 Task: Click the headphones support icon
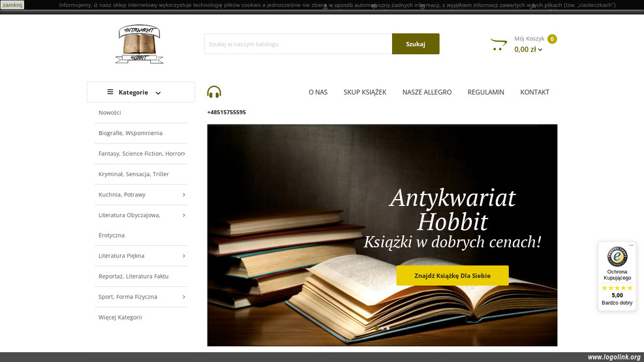tap(214, 92)
